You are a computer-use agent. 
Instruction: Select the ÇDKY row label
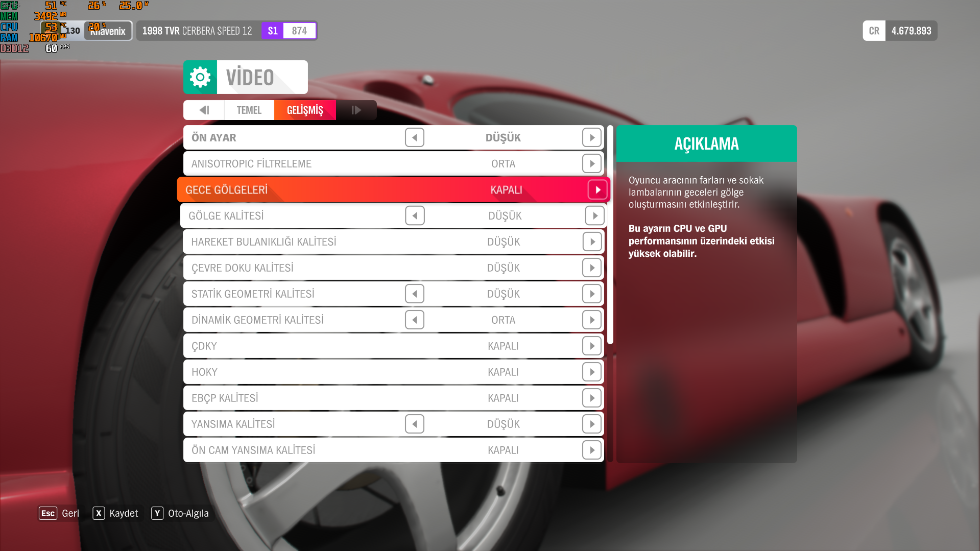pos(204,346)
